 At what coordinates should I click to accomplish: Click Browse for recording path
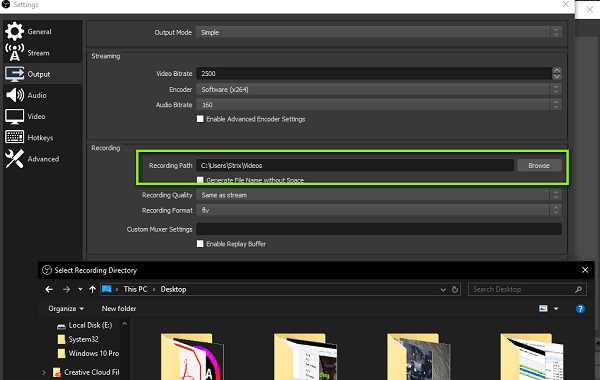pyautogui.click(x=539, y=165)
